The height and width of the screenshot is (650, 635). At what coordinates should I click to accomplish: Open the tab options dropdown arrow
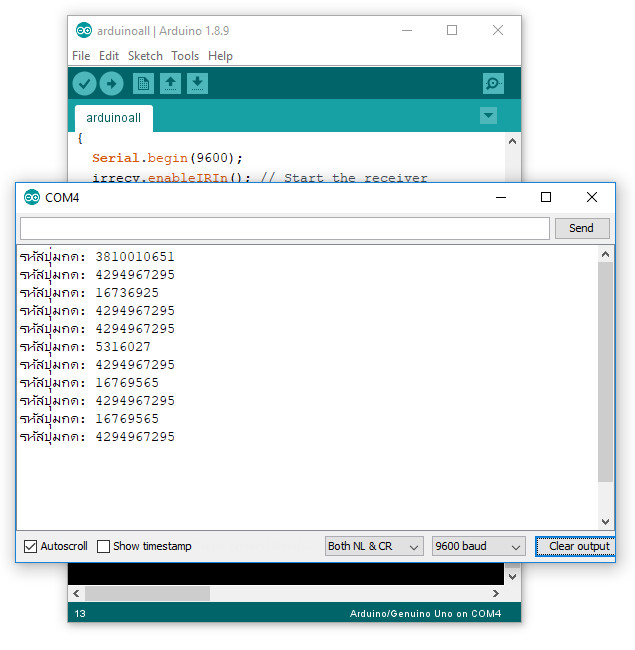(x=488, y=116)
